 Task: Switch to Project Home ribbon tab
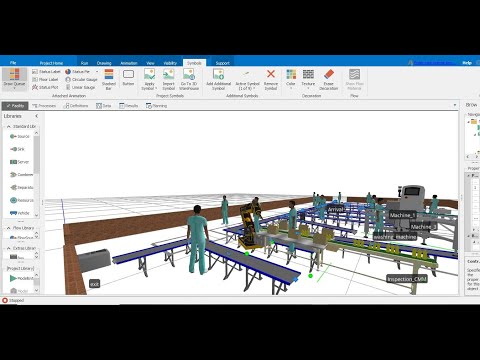(x=51, y=63)
